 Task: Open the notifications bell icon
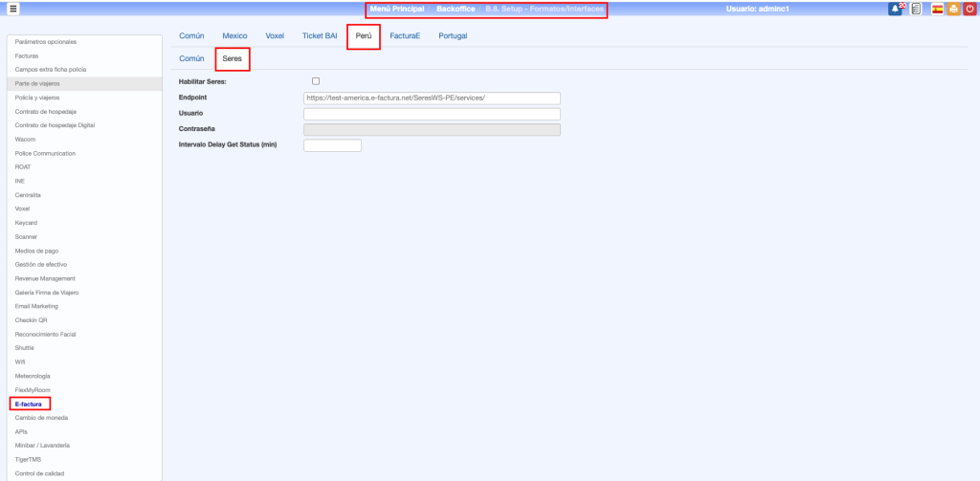pos(896,9)
